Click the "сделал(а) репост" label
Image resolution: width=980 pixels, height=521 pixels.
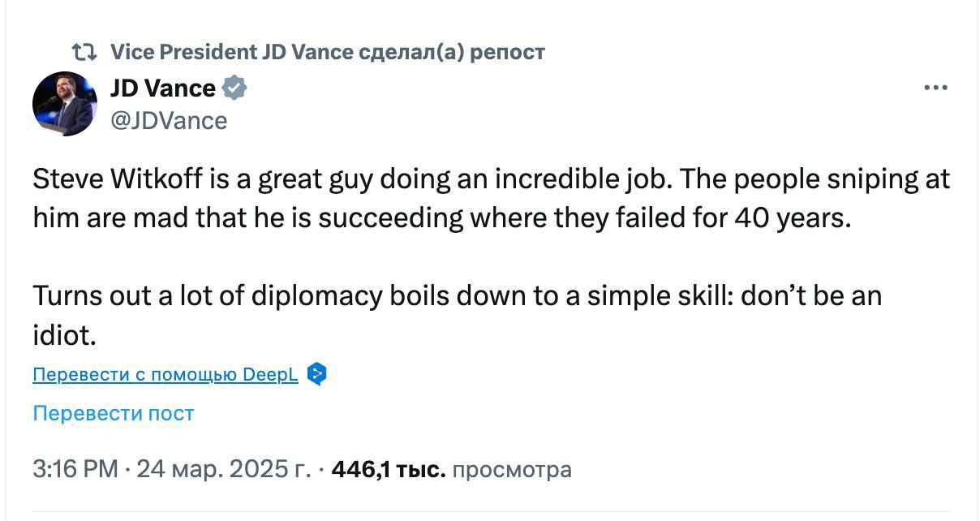[x=452, y=53]
